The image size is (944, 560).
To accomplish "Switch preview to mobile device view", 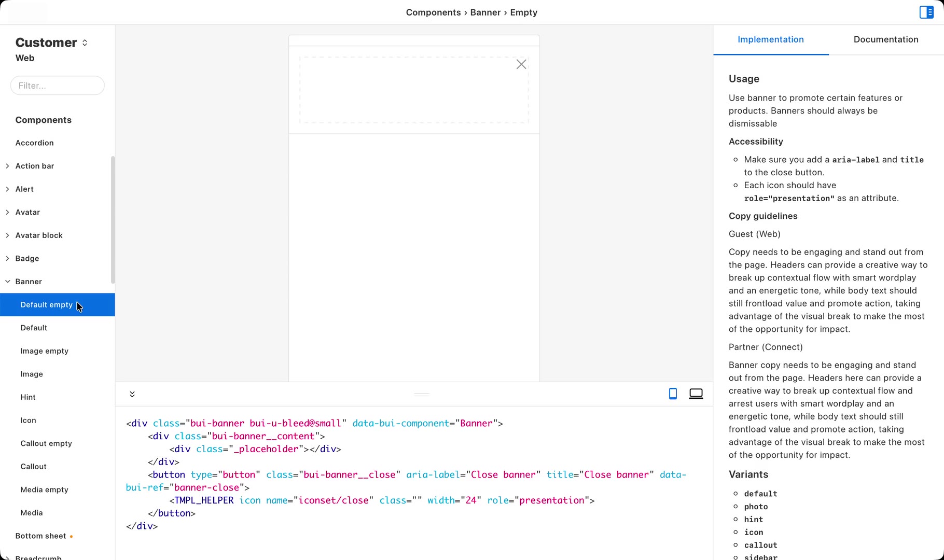I will 673,394.
